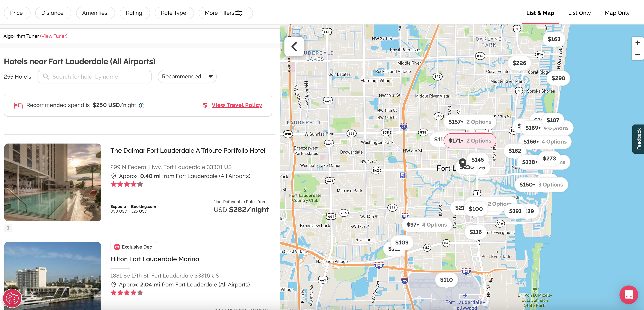Open The Dalmar Fort Lauderdale hotel title
The width and height of the screenshot is (644, 310).
188,151
